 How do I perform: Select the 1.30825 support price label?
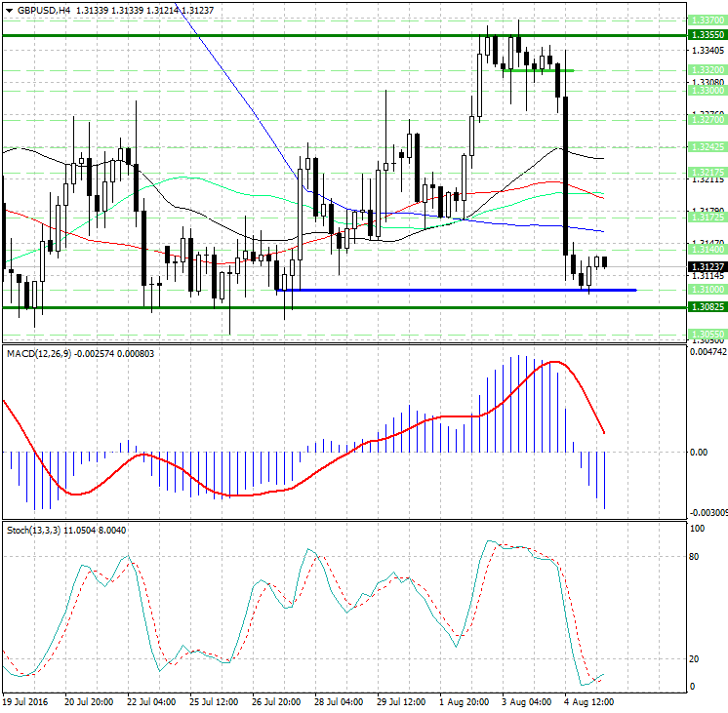706,307
